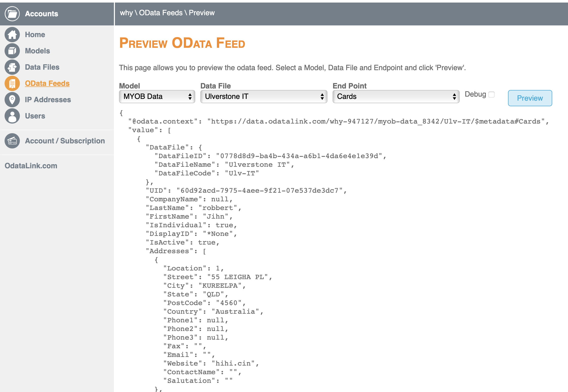Click the Preview button

click(530, 98)
